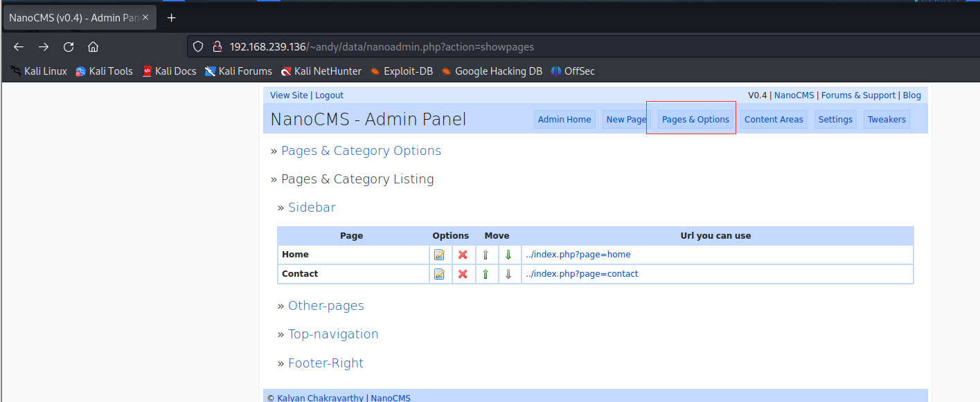This screenshot has width=980, height=402.
Task: Open Kali NetHunter bookmark
Action: click(321, 71)
